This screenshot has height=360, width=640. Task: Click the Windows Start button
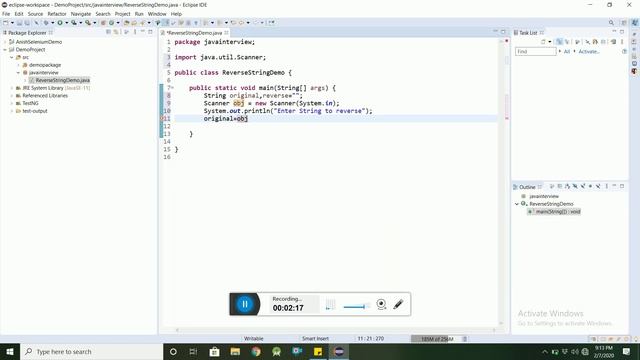click(x=10, y=351)
